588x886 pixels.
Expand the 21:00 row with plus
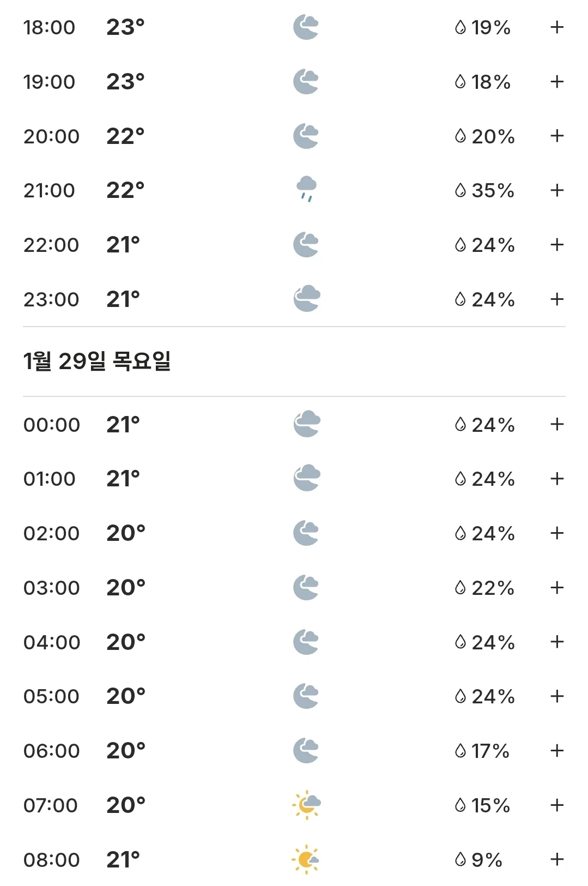click(x=557, y=190)
